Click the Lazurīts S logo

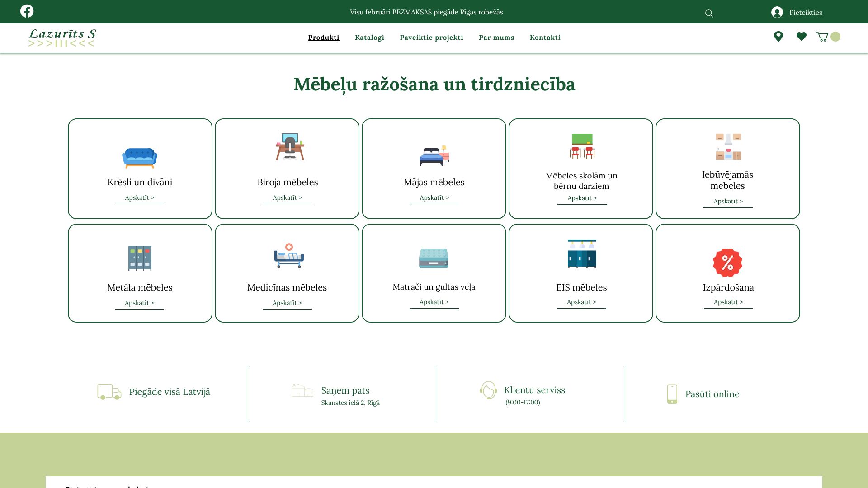point(62,38)
